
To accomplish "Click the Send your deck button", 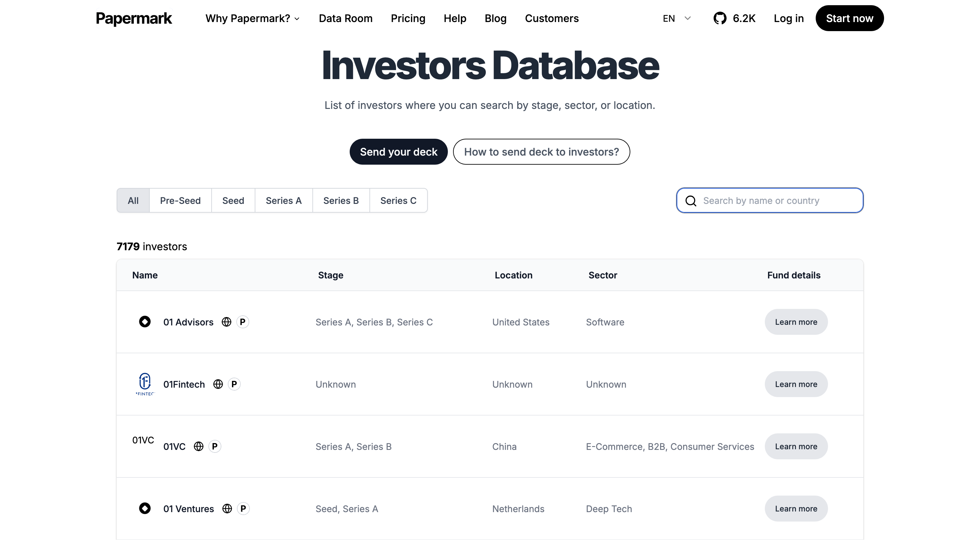I will click(x=398, y=151).
